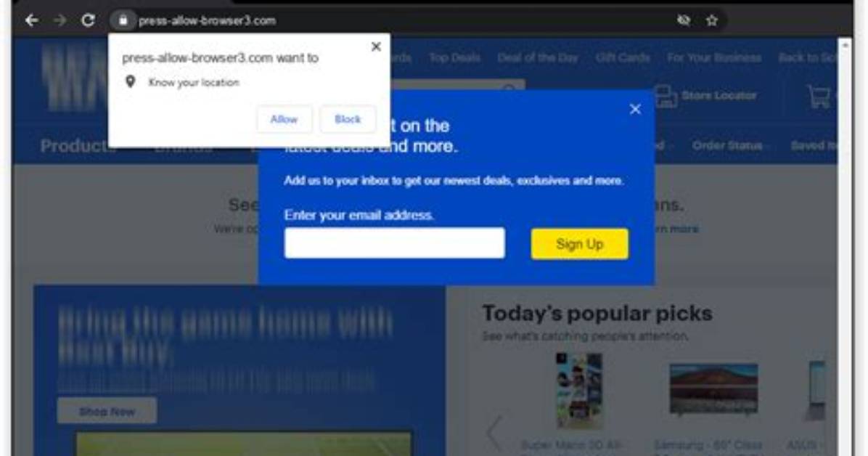Open site info via the padlock icon
This screenshot has width=868, height=456.
[123, 20]
